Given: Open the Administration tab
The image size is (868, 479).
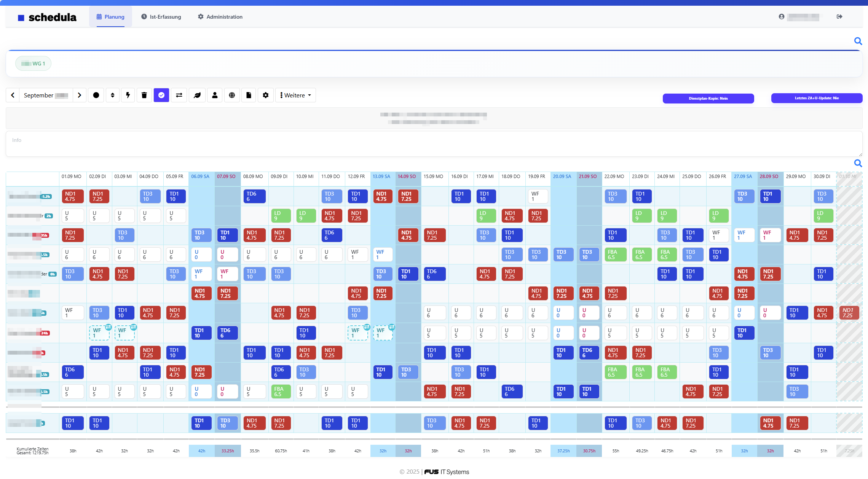Looking at the screenshot, I should 220,17.
